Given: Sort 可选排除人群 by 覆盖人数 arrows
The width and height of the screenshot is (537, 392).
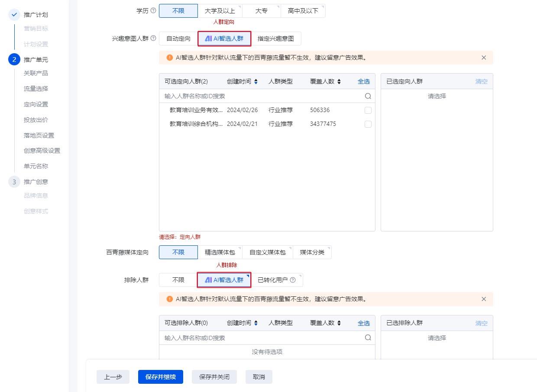Looking at the screenshot, I should pos(339,323).
